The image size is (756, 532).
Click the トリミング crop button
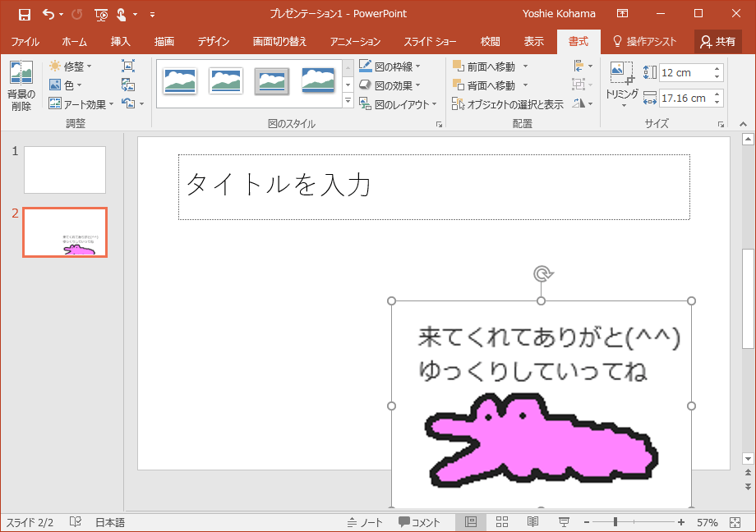click(x=622, y=85)
